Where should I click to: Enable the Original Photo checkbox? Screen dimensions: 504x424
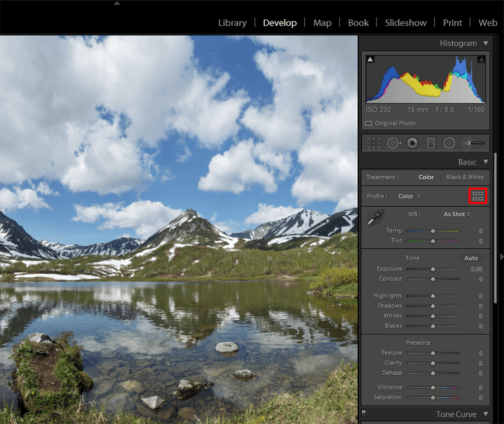[x=369, y=123]
